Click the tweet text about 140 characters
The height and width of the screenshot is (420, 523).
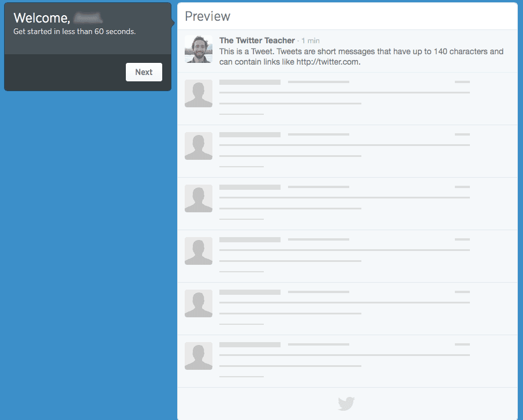point(361,57)
